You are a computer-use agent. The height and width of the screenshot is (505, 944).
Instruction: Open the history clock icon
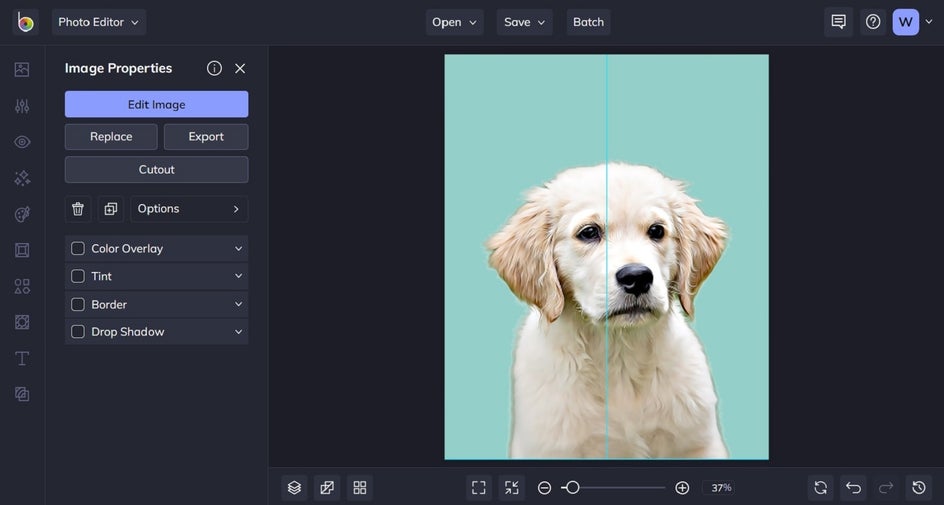(919, 487)
